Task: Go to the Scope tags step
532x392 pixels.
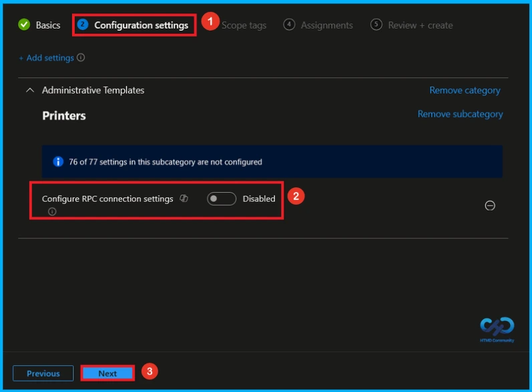Action: point(244,25)
